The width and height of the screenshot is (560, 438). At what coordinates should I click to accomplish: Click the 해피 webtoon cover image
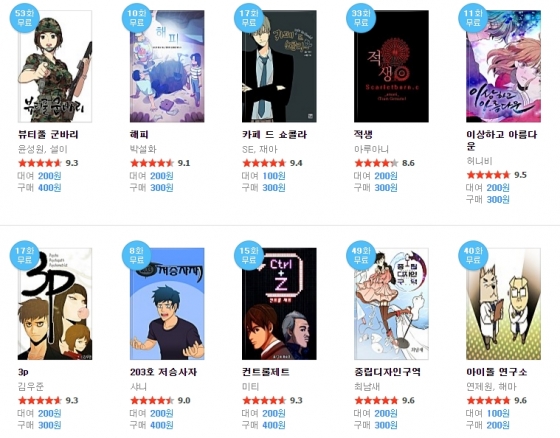(x=167, y=66)
